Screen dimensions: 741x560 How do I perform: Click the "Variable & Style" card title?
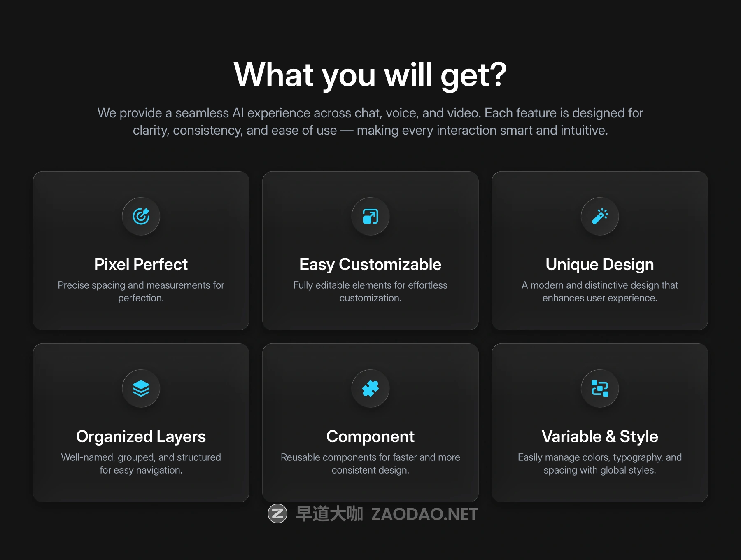[x=600, y=436]
